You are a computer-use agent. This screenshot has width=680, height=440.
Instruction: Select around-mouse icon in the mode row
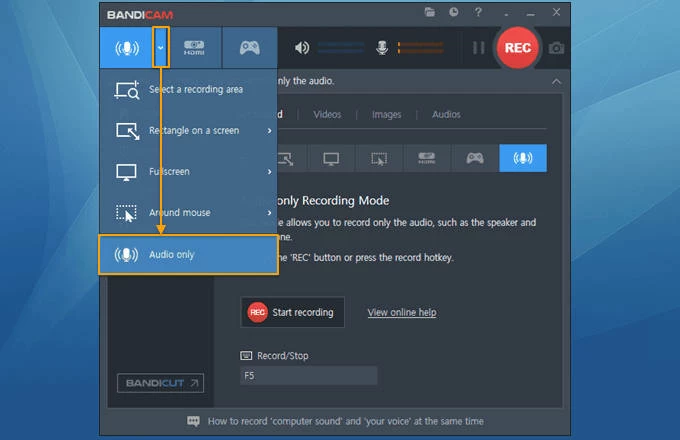379,158
